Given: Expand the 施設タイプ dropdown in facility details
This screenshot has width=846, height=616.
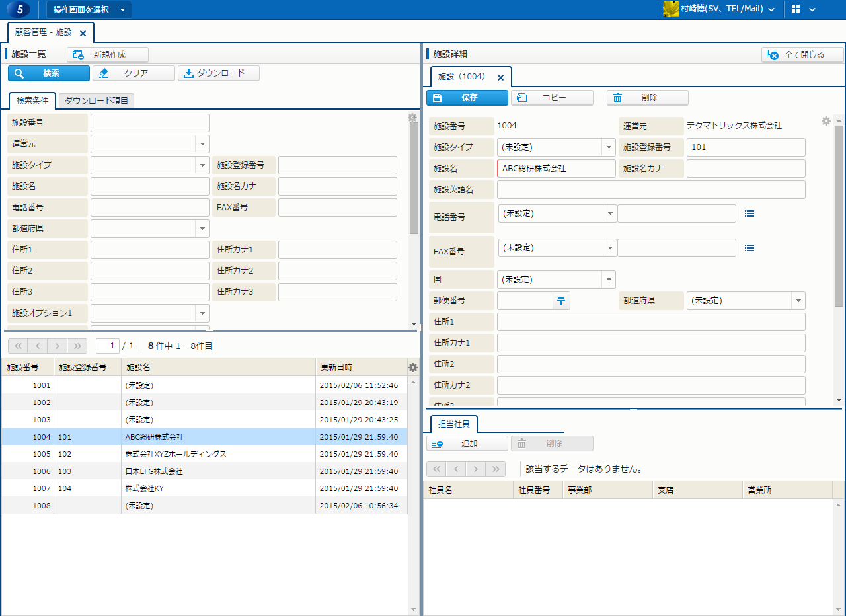Looking at the screenshot, I should (608, 147).
